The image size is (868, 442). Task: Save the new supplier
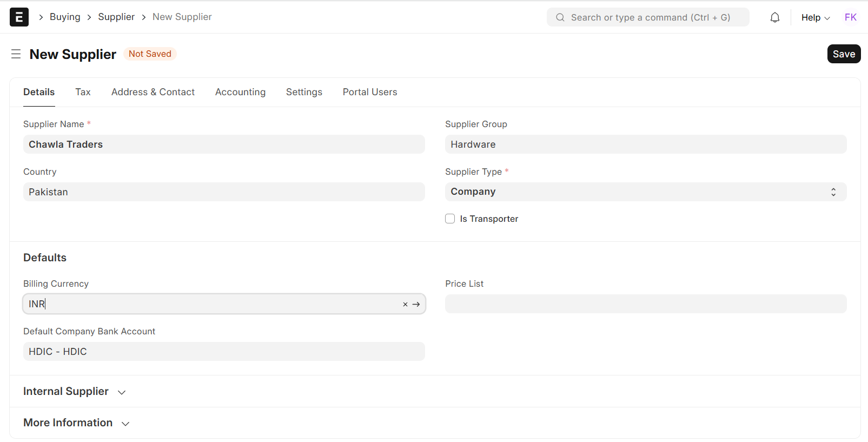(843, 54)
